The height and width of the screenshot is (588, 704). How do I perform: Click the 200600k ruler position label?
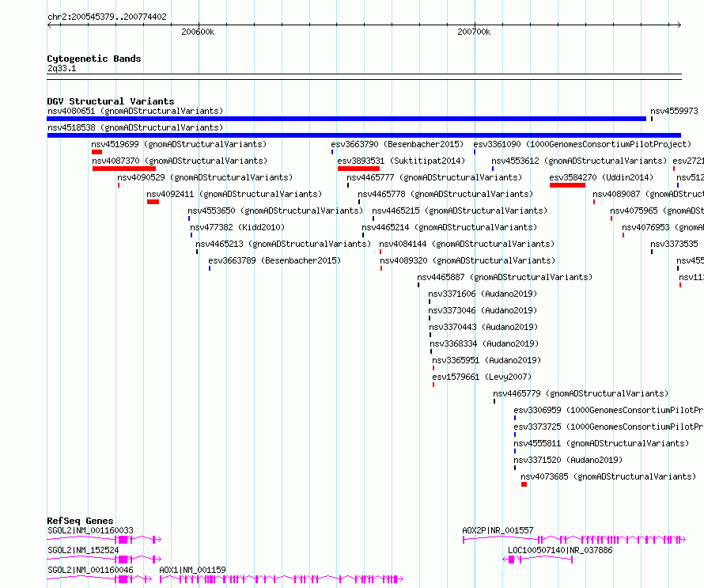[198, 32]
